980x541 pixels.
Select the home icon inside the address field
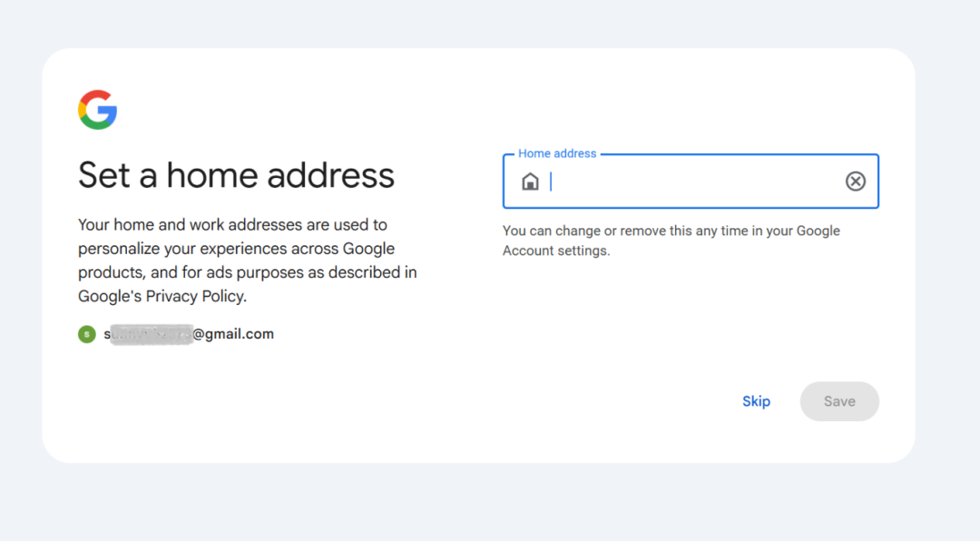pyautogui.click(x=530, y=181)
